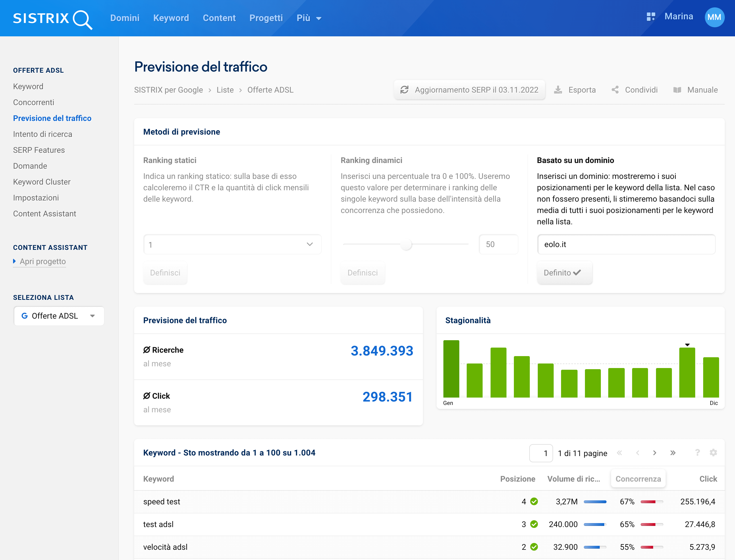Image resolution: width=735 pixels, height=560 pixels.
Task: Select the velocità adsl keyword row
Action: click(x=429, y=547)
